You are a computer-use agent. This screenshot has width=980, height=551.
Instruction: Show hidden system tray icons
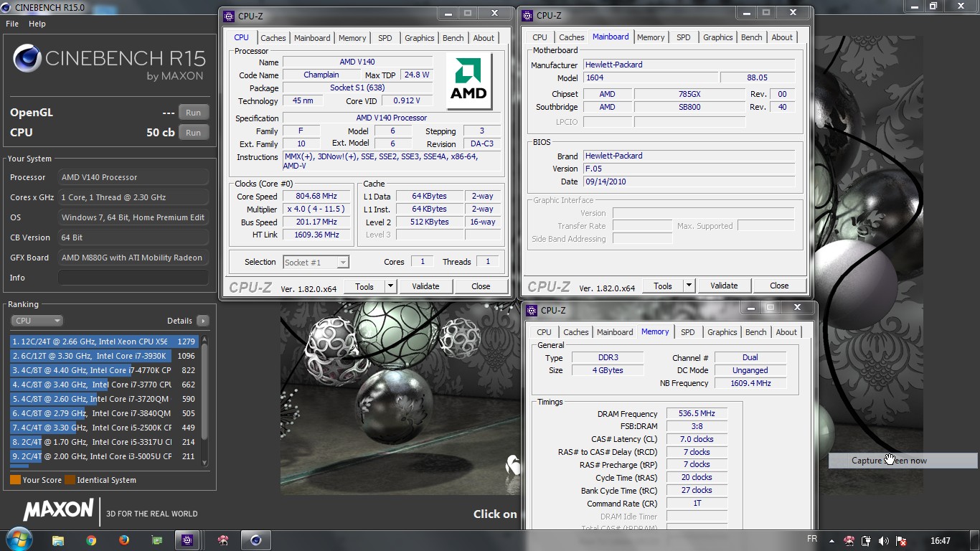pyautogui.click(x=832, y=541)
